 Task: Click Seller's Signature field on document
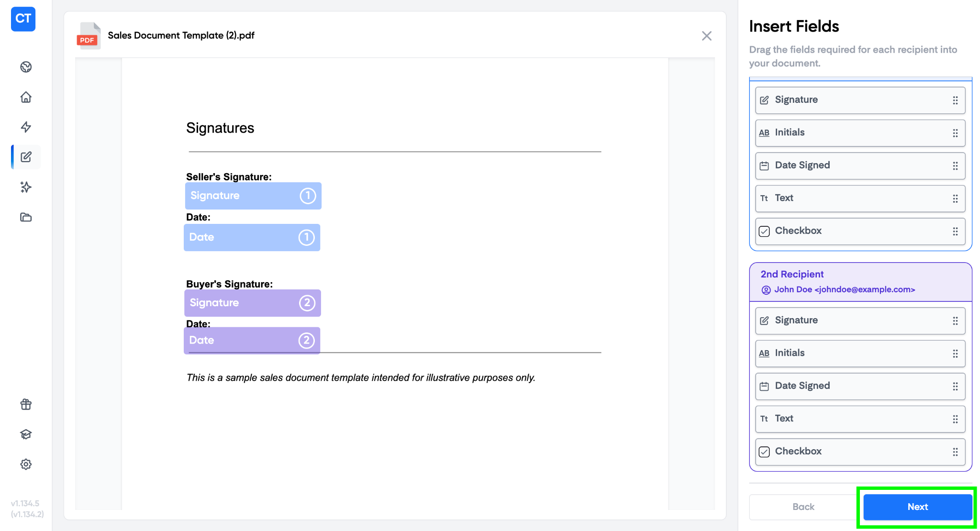pos(253,196)
